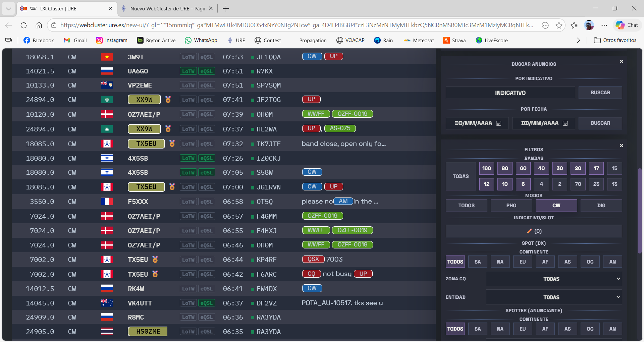
Task: Open the Entidad dropdown list
Action: [x=554, y=297]
